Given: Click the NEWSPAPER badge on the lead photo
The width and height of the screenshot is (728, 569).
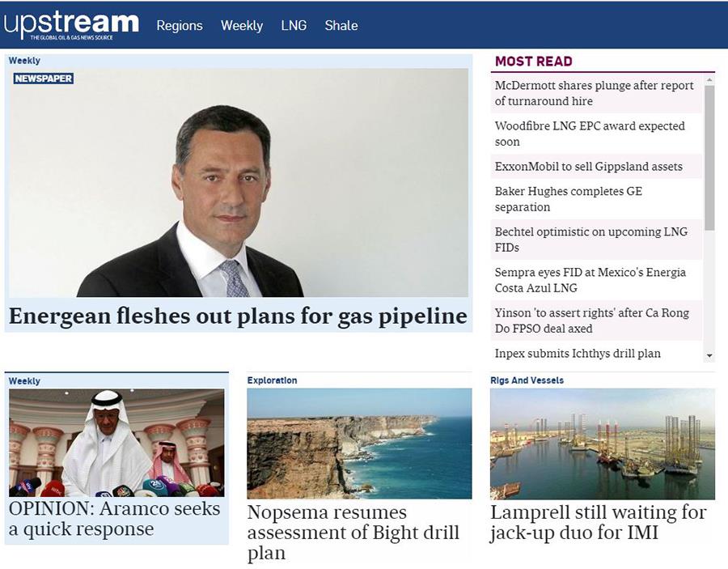Looking at the screenshot, I should [44, 79].
